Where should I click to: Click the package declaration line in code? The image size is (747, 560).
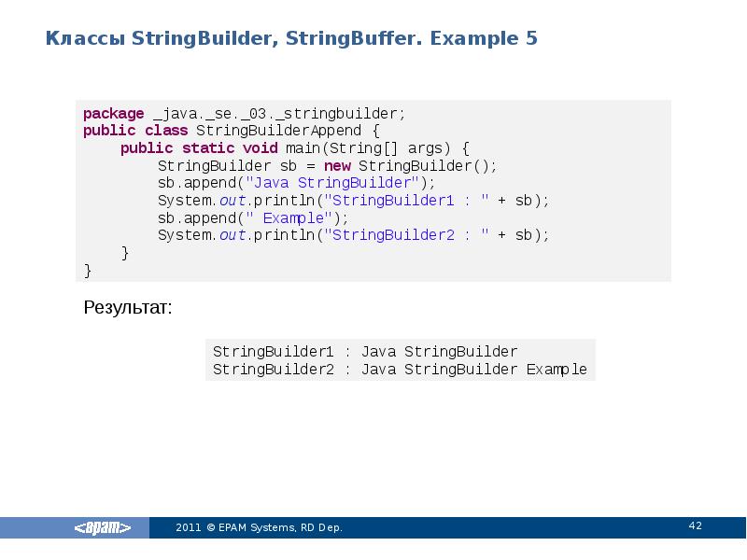click(x=245, y=114)
